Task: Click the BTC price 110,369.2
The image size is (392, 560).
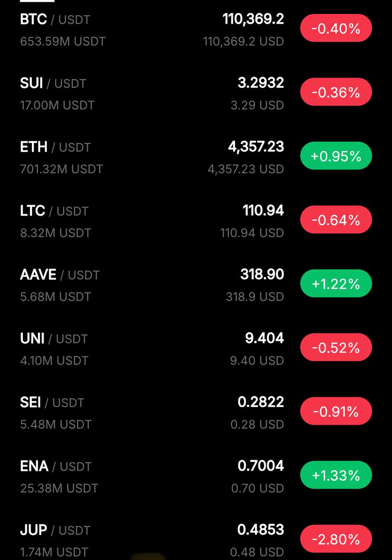Action: (x=253, y=19)
